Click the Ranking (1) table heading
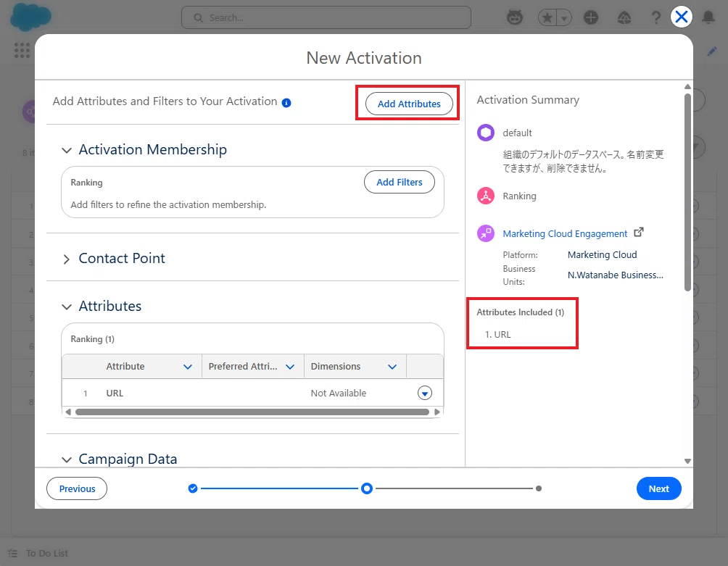This screenshot has width=728, height=566. click(x=92, y=339)
